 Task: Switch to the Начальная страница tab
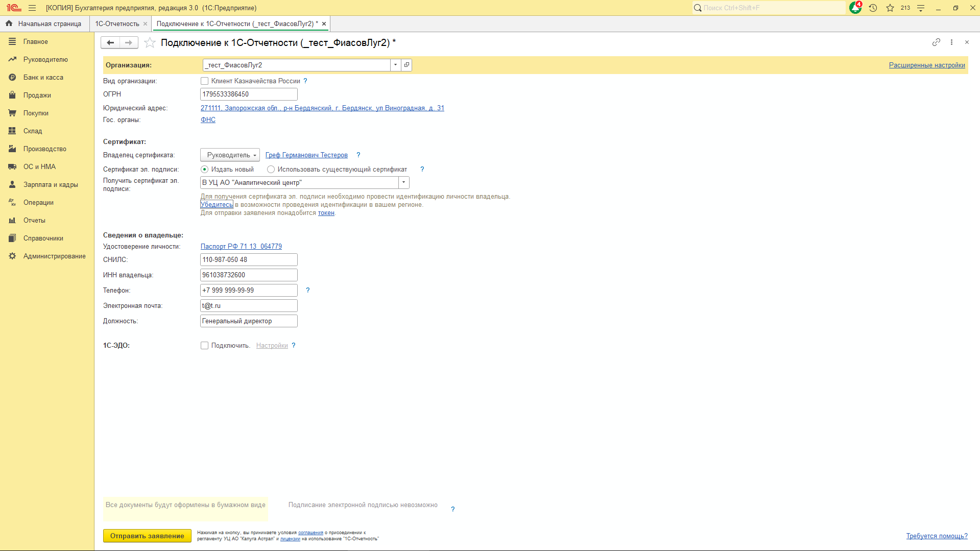pyautogui.click(x=44, y=23)
